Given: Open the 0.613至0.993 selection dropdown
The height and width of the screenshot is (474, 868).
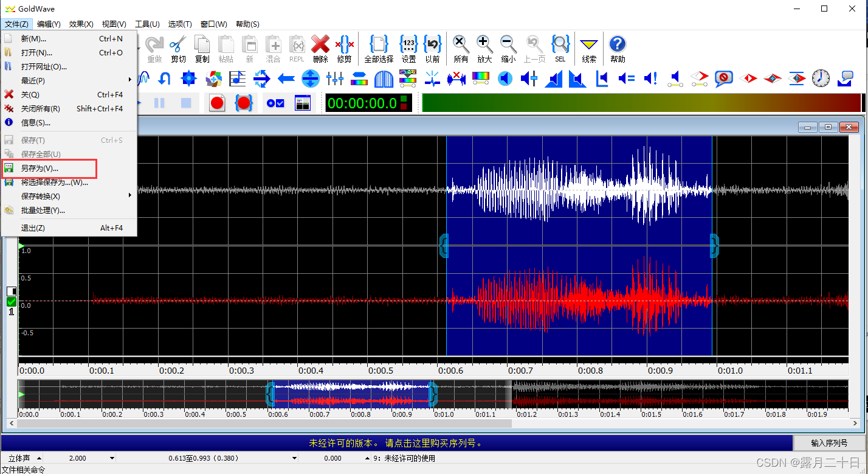Looking at the screenshot, I should tap(295, 458).
